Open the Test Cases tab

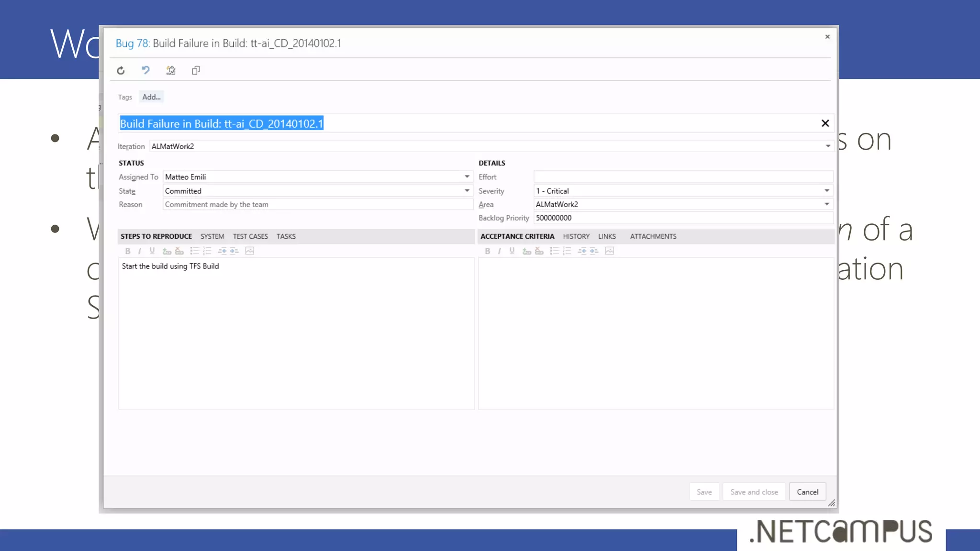[250, 236]
